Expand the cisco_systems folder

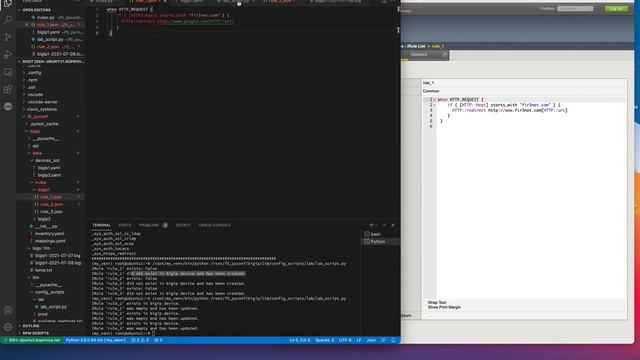coord(42,109)
